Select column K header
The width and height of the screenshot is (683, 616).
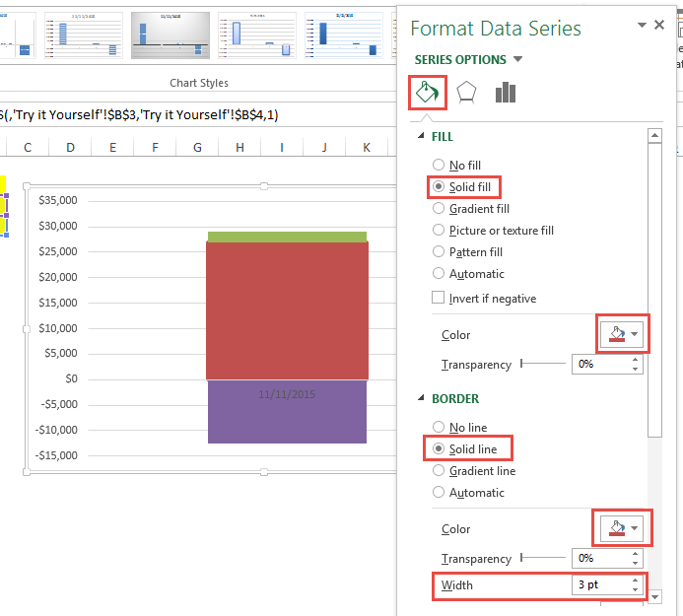367,147
